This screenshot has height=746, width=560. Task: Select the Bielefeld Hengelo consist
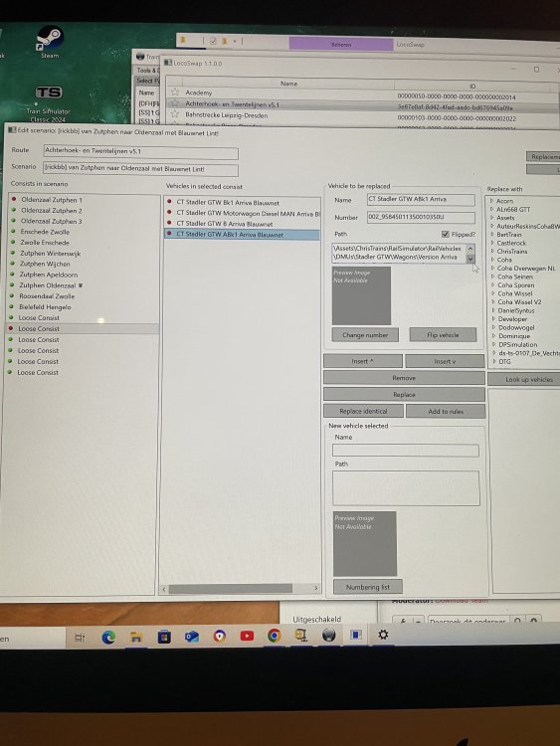(x=45, y=307)
